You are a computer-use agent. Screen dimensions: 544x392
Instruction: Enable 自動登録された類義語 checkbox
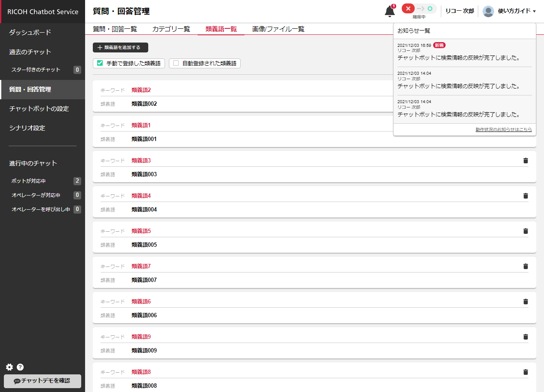(x=176, y=63)
